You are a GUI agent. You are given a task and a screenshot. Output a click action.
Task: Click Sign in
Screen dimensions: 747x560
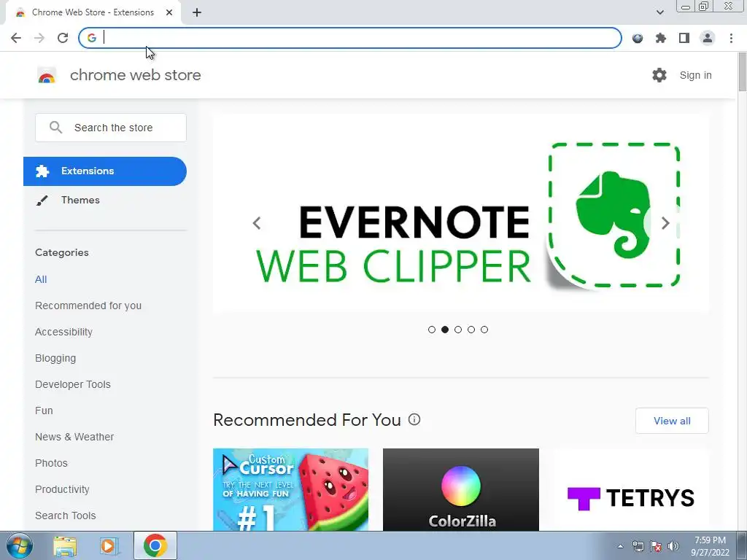coord(695,75)
